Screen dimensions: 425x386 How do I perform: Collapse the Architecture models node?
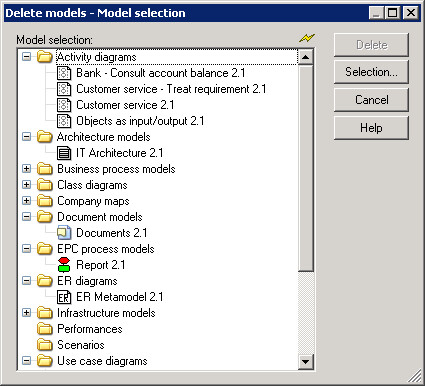(26, 136)
